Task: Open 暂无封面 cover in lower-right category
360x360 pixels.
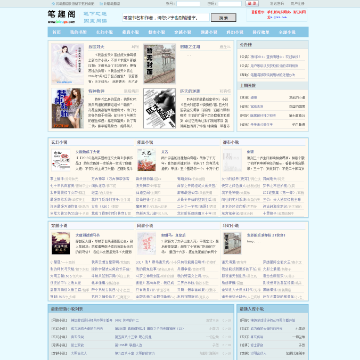Action: 232,243
